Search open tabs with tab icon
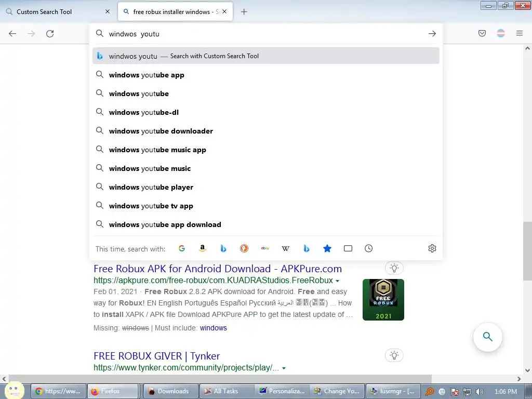 click(348, 248)
